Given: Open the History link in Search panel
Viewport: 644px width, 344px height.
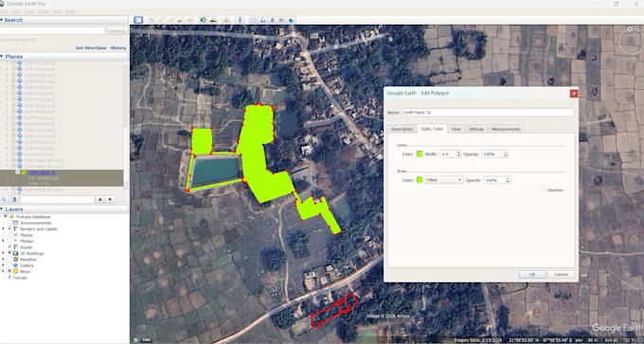Looking at the screenshot, I should 118,48.
